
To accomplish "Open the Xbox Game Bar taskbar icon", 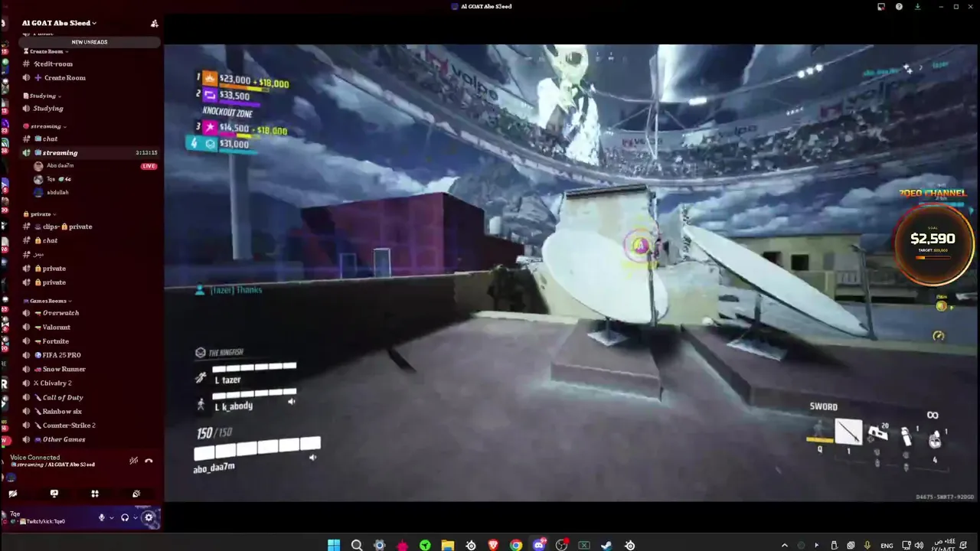I will tap(584, 545).
